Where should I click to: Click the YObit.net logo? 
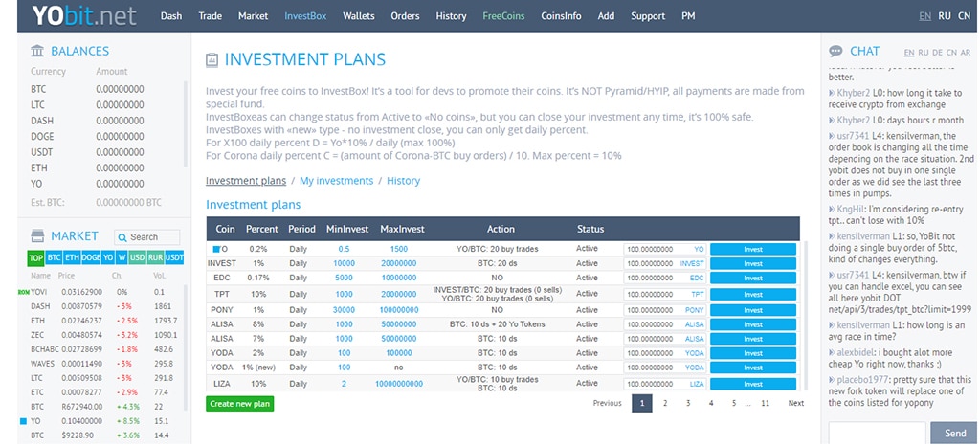click(84, 15)
